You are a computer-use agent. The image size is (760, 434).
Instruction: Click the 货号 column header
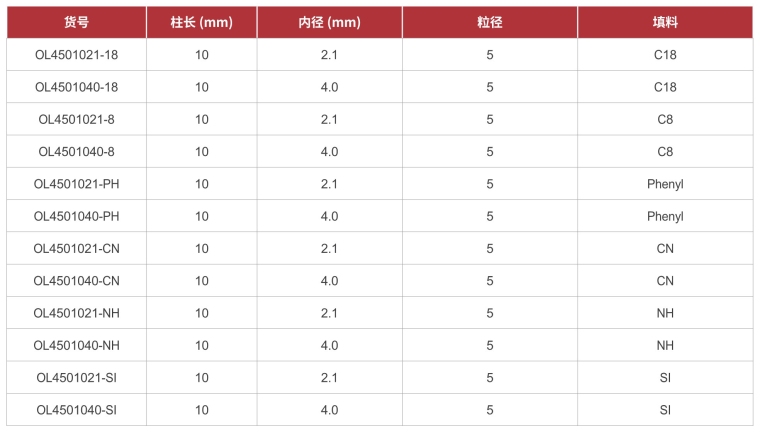click(x=76, y=23)
